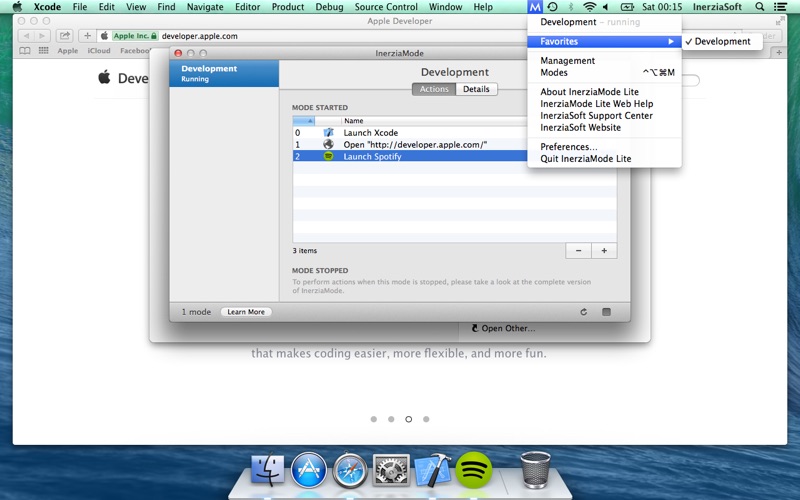The width and height of the screenshot is (800, 500).
Task: Click the stop square icon in InerziaMode footer
Action: 606,312
